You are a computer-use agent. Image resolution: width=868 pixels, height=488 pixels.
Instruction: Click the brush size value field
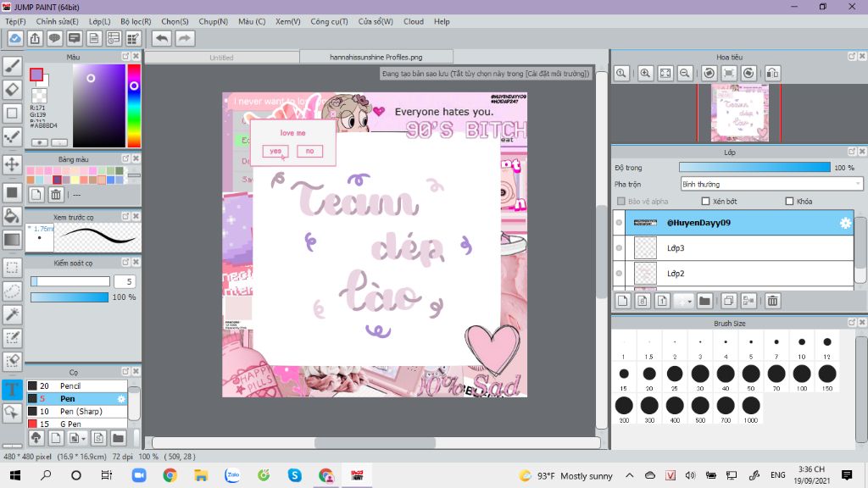(125, 281)
